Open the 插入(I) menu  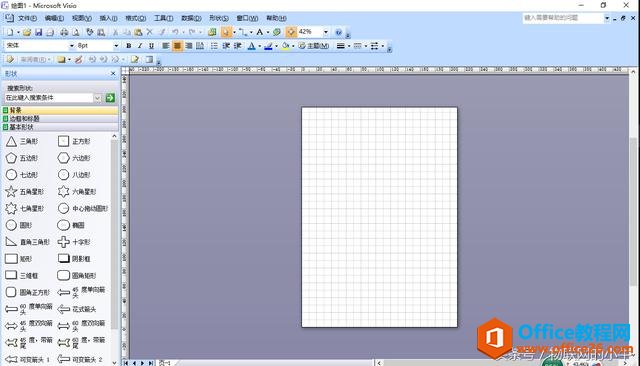[108, 18]
